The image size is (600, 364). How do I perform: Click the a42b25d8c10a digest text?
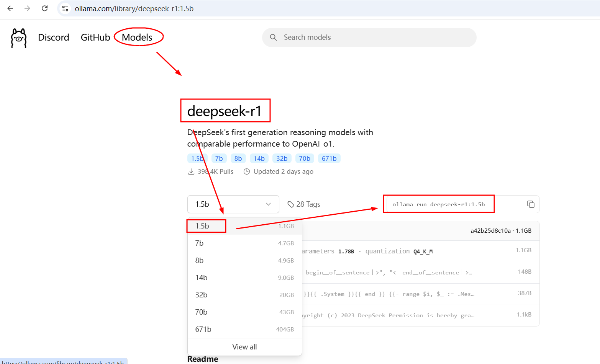[x=490, y=231]
